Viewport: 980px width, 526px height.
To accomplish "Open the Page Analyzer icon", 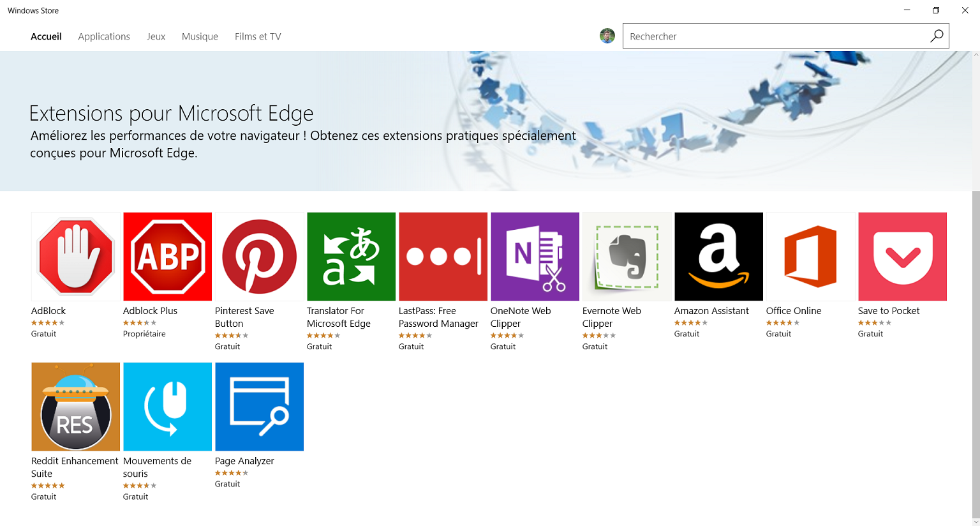I will (x=259, y=407).
